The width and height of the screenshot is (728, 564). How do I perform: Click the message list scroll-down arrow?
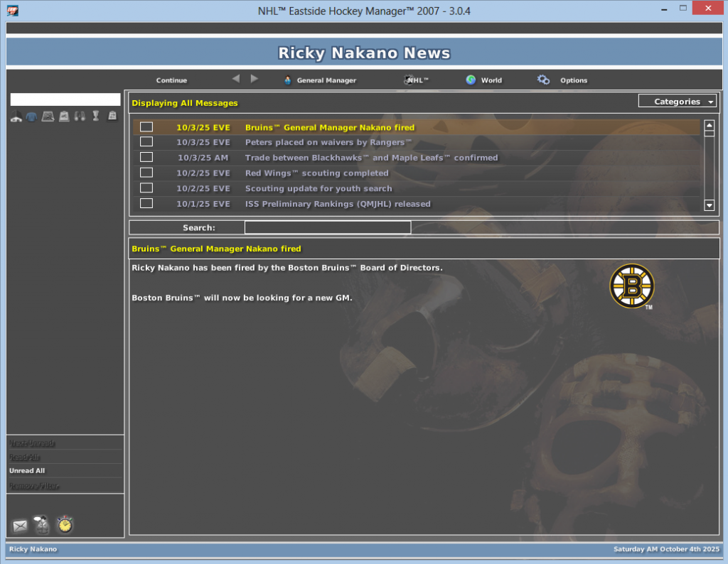[709, 205]
